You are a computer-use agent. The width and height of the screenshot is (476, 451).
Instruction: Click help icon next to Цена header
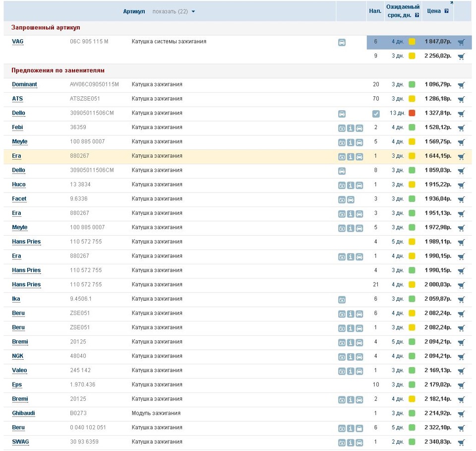click(x=446, y=11)
